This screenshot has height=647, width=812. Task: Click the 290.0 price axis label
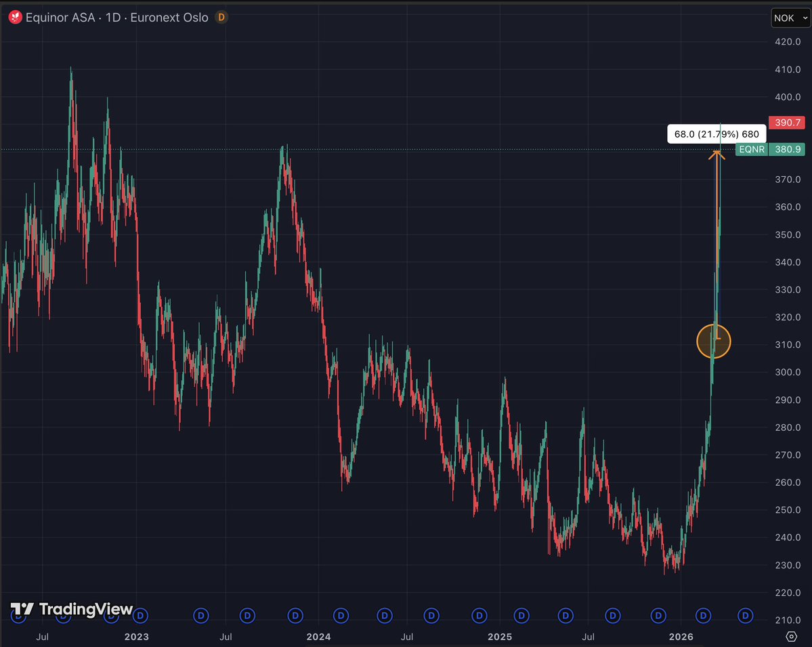point(788,400)
